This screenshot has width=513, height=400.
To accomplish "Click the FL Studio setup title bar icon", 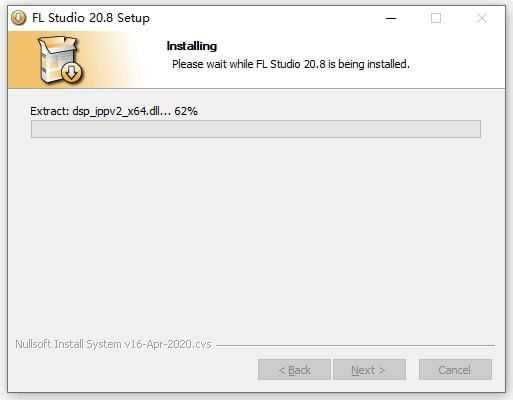I will [x=18, y=18].
